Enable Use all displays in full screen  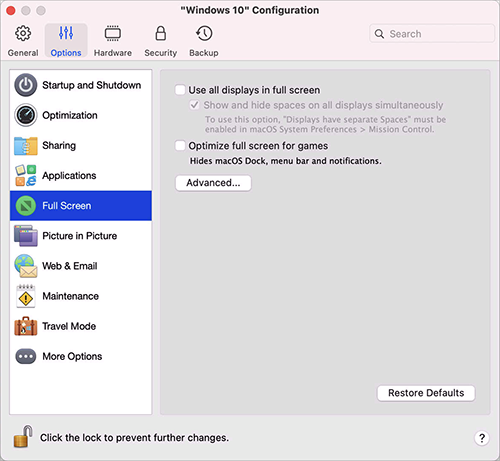(180, 90)
